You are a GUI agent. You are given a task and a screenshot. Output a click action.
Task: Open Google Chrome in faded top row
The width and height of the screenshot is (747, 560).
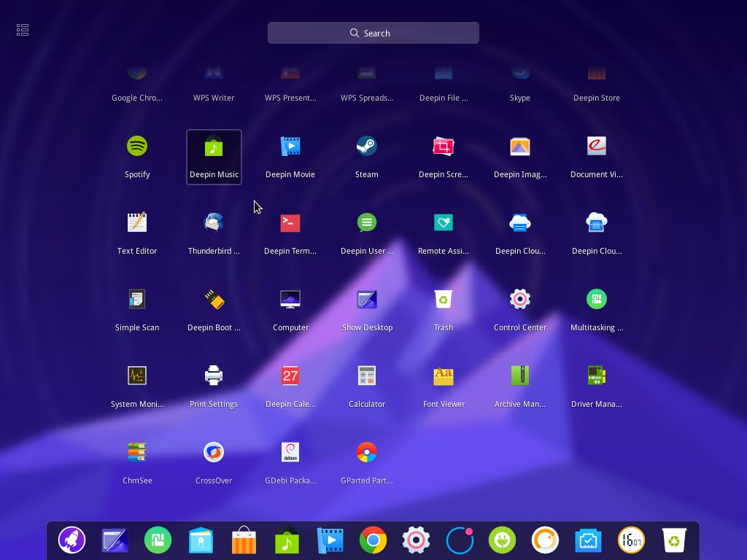(x=137, y=71)
